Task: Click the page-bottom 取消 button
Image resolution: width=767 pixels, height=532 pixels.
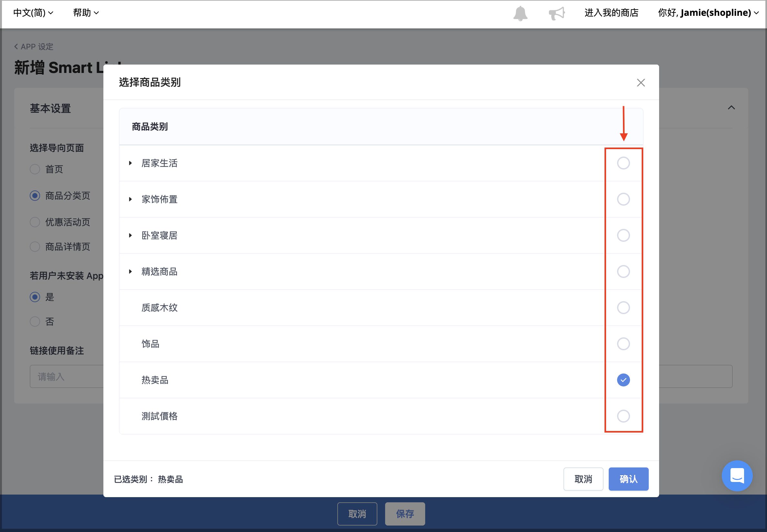Action: [357, 514]
